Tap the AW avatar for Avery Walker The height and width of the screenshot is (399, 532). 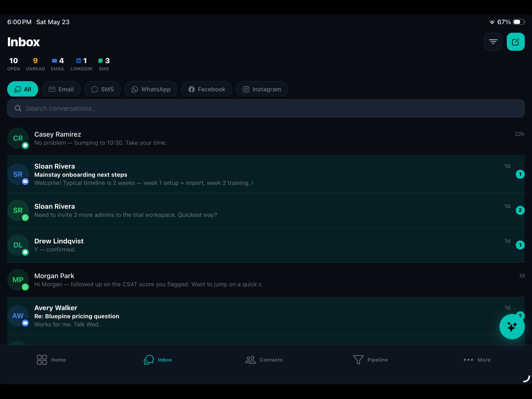point(18,316)
